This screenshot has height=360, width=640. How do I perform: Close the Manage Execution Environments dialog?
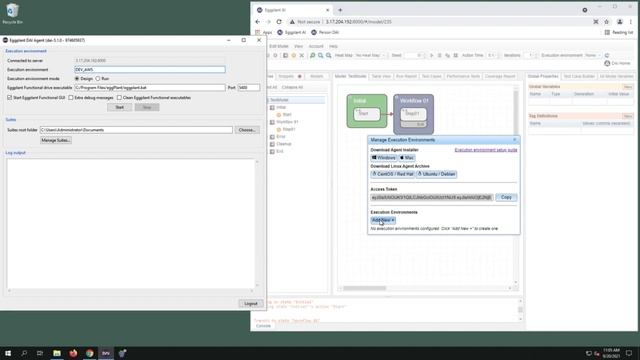[514, 140]
